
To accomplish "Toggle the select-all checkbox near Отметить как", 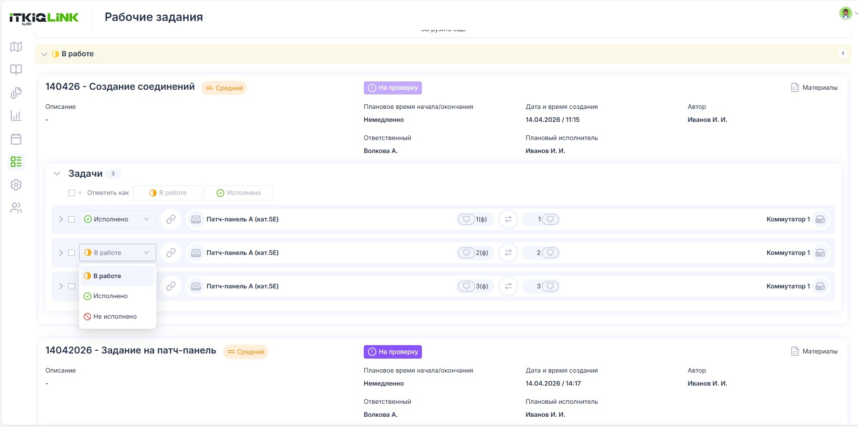I will click(72, 193).
